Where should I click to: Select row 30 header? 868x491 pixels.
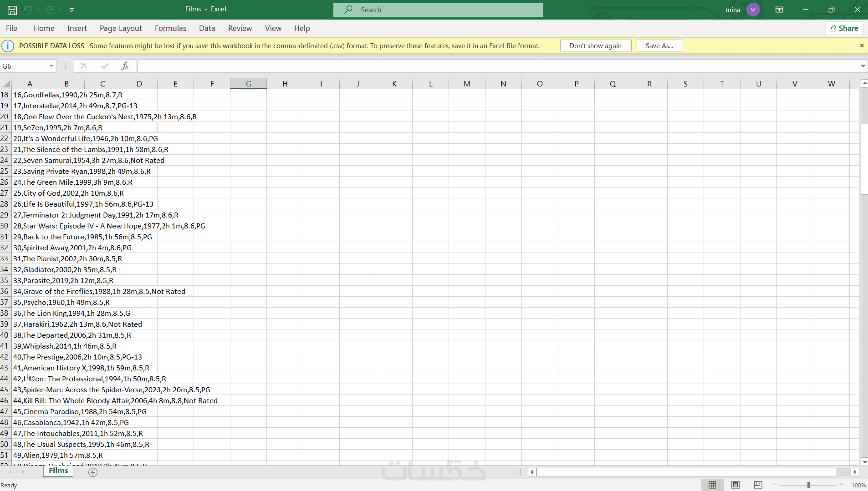coord(5,226)
